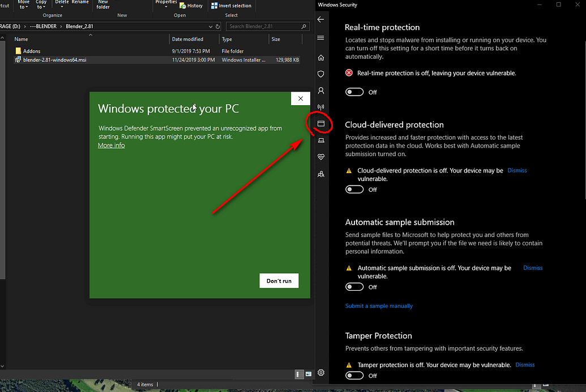Open Home in Windows Security sidebar
The height and width of the screenshot is (392, 586).
[320, 58]
